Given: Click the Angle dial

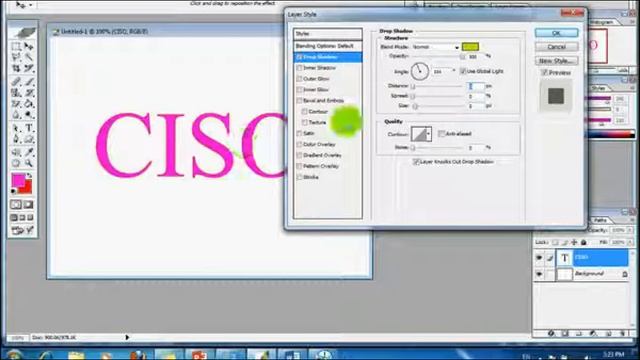Looking at the screenshot, I should pyautogui.click(x=420, y=71).
